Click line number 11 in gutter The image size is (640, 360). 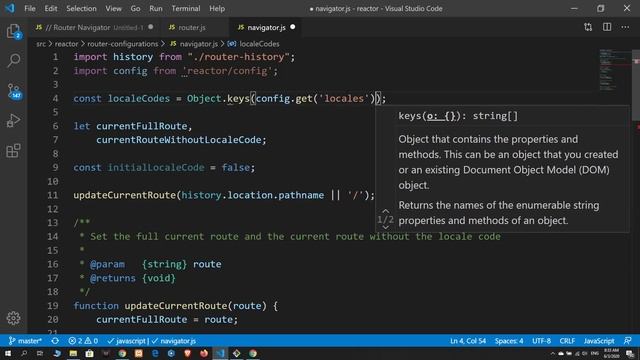pos(53,195)
